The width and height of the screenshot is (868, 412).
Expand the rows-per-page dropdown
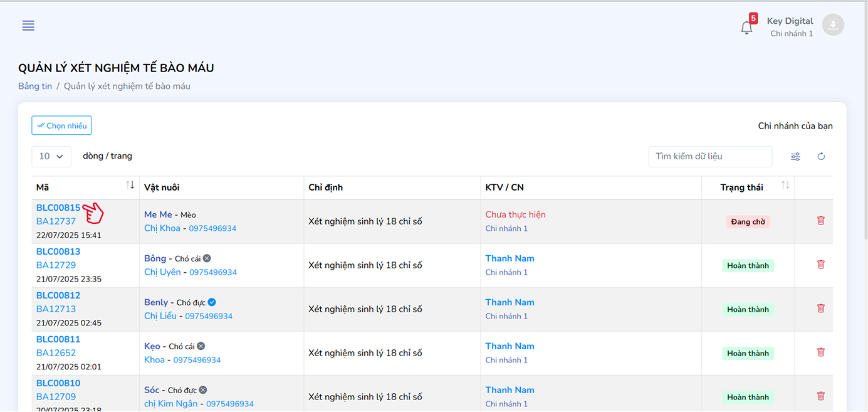[x=51, y=156]
